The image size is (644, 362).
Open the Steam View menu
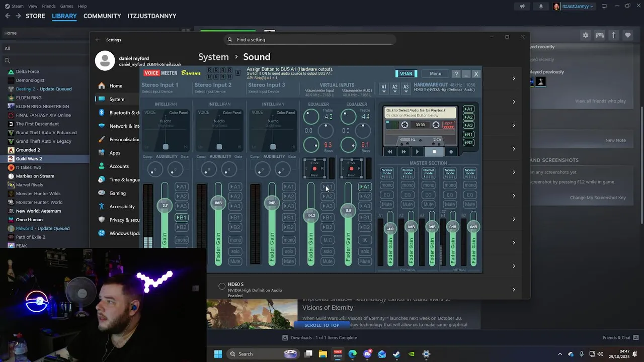point(33,6)
